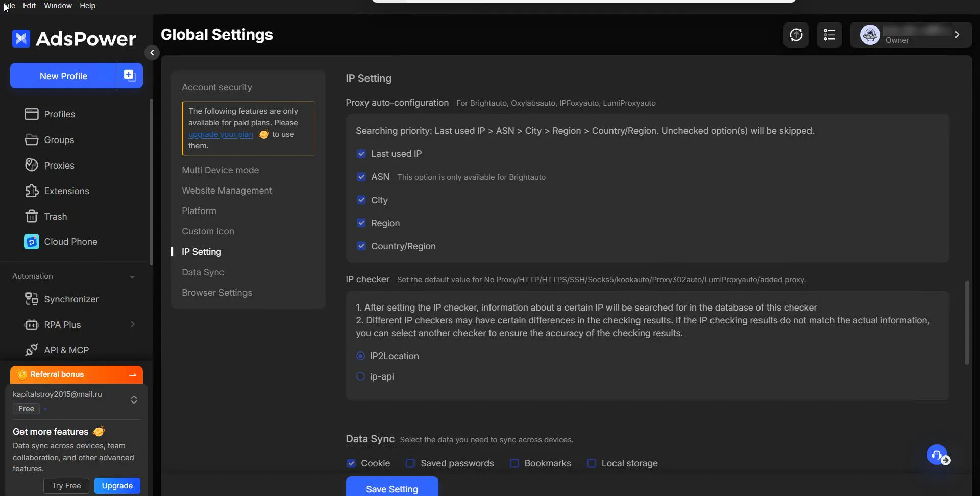Click the Profiles sidebar icon
Image resolution: width=980 pixels, height=496 pixels.
point(31,114)
